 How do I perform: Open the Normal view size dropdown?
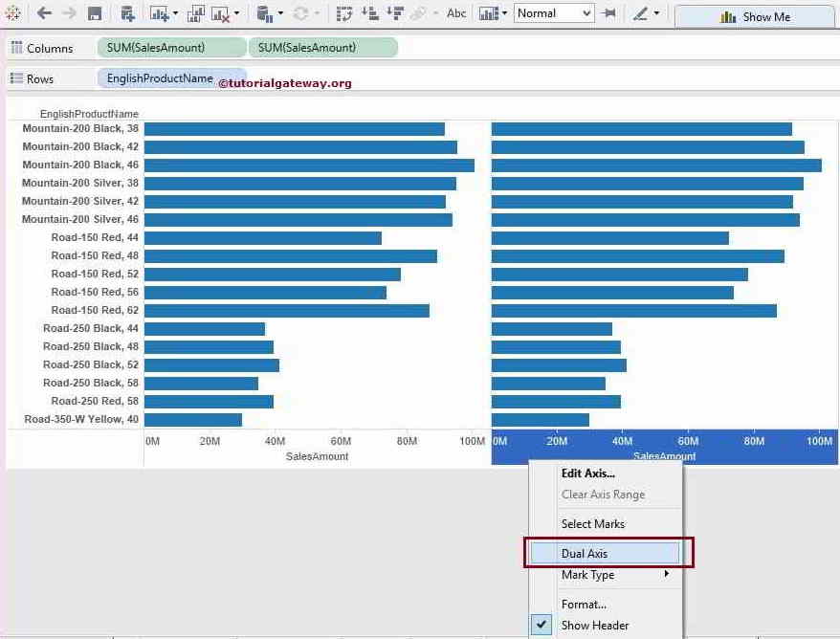pyautogui.click(x=554, y=13)
